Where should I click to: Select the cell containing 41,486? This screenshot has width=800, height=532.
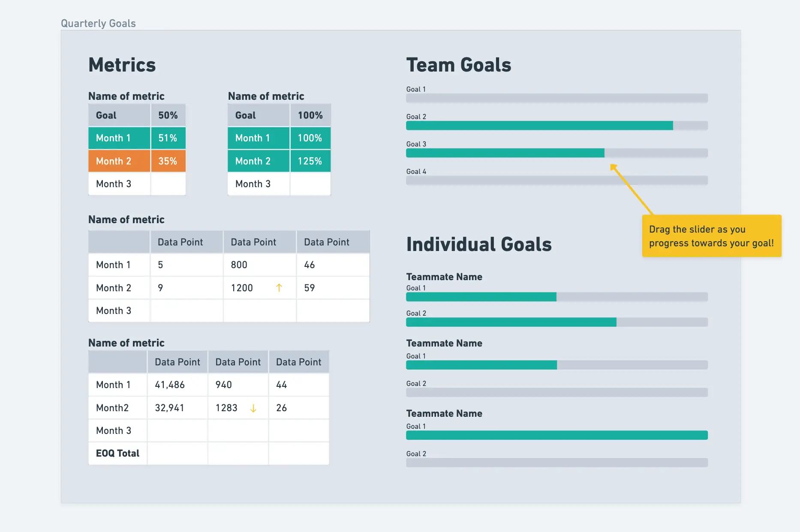coord(177,385)
